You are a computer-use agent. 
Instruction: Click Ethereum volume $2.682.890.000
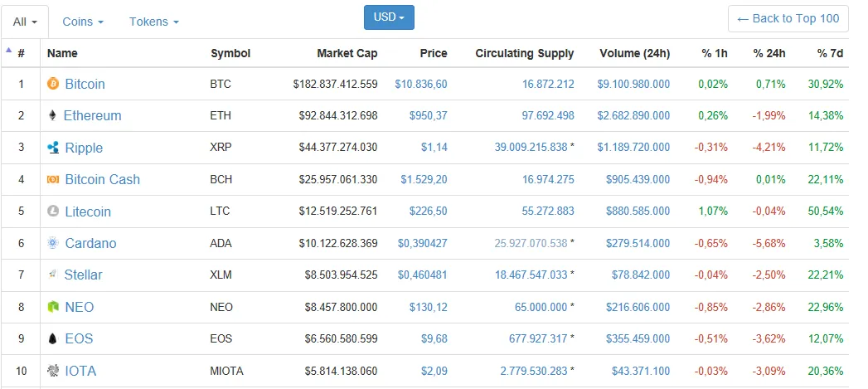coord(633,116)
